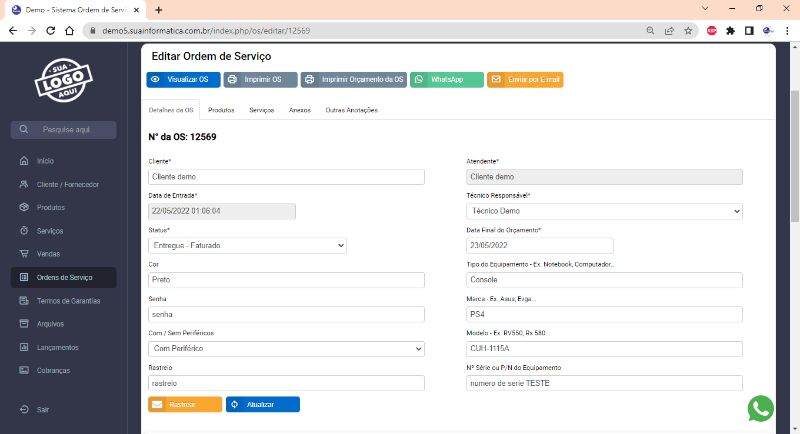Open Produtos in the sidebar
This screenshot has width=800, height=434.
coord(50,207)
